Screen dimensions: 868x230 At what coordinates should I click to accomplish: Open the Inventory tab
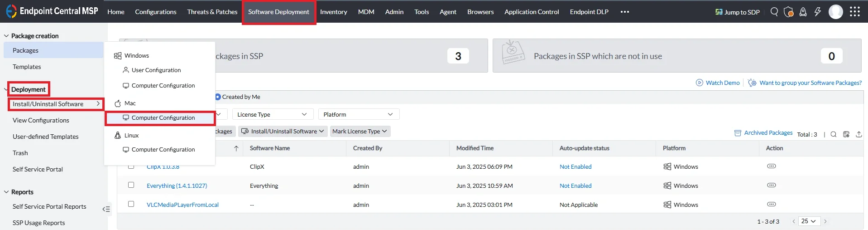pos(334,12)
